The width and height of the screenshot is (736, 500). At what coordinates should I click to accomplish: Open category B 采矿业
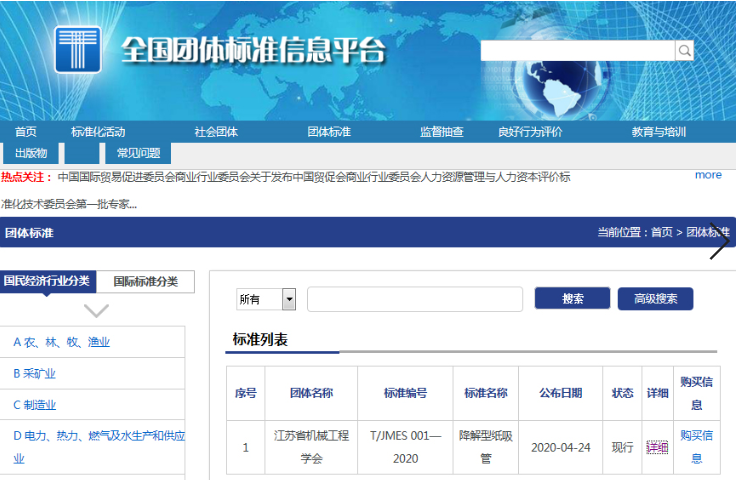34,374
